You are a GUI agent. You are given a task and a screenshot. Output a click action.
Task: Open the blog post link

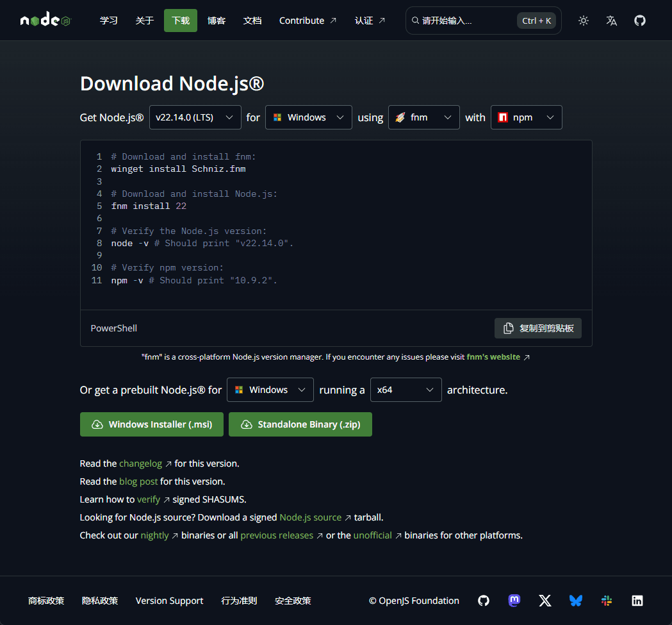pos(138,481)
